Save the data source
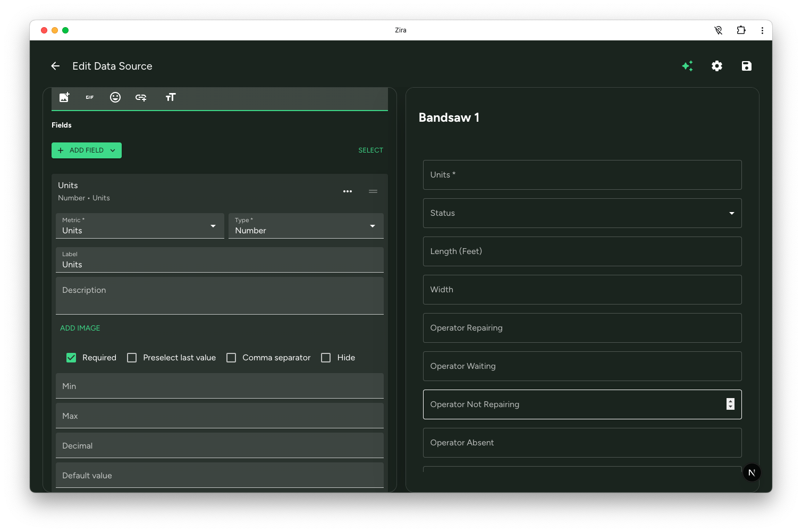This screenshot has width=802, height=532. [747, 66]
